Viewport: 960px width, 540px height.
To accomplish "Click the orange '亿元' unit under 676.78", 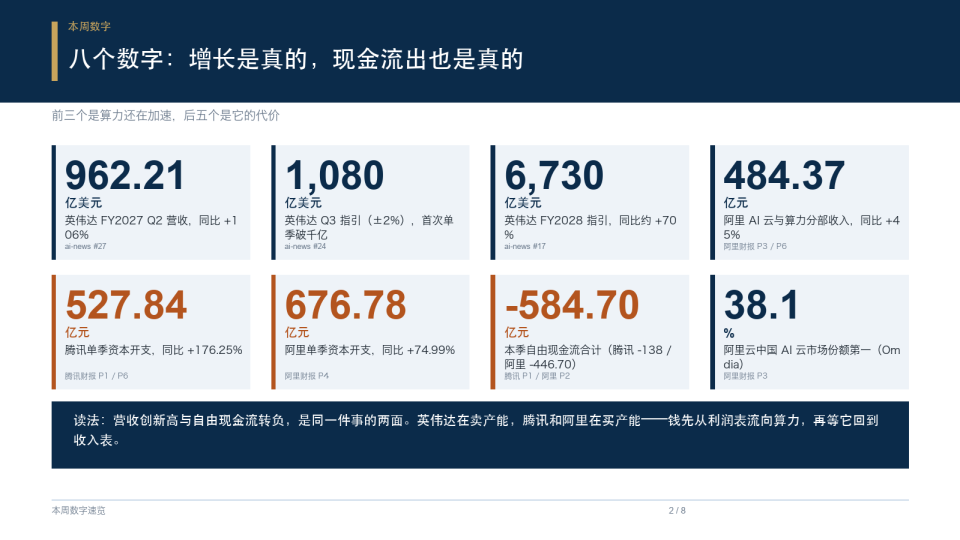I will tap(297, 332).
